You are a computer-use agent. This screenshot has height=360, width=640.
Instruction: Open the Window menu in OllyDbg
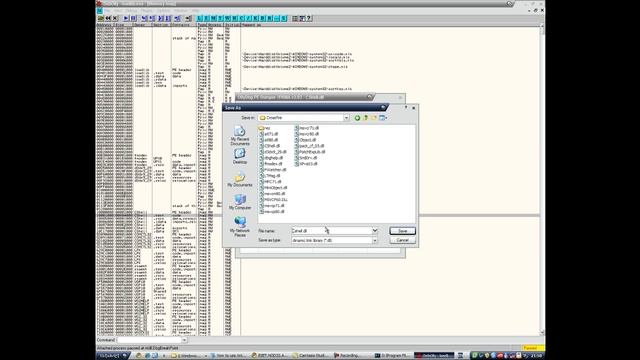click(x=181, y=11)
